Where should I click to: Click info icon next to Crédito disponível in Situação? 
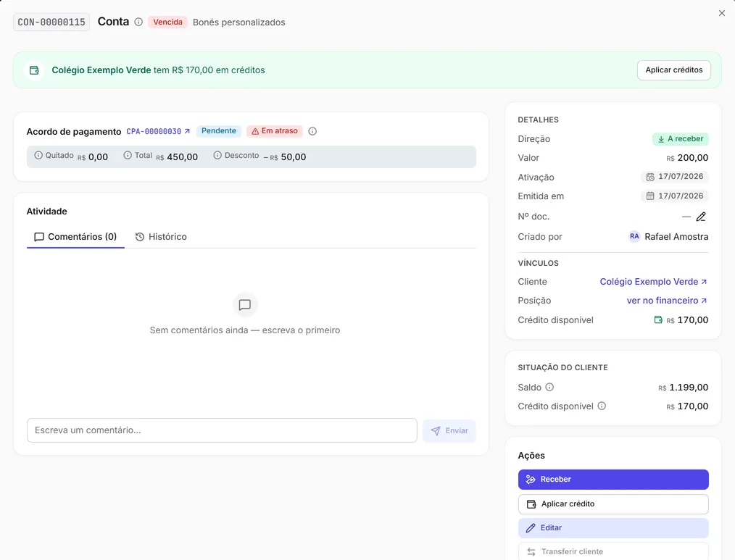602,406
